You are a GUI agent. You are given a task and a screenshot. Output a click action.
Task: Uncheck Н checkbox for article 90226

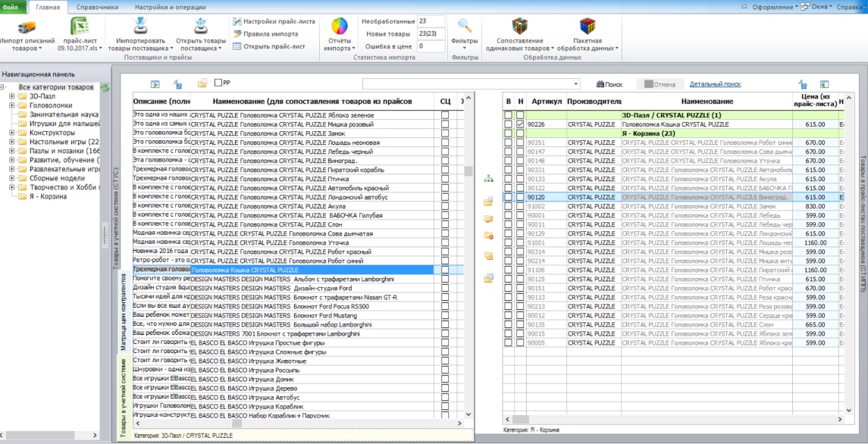click(520, 124)
